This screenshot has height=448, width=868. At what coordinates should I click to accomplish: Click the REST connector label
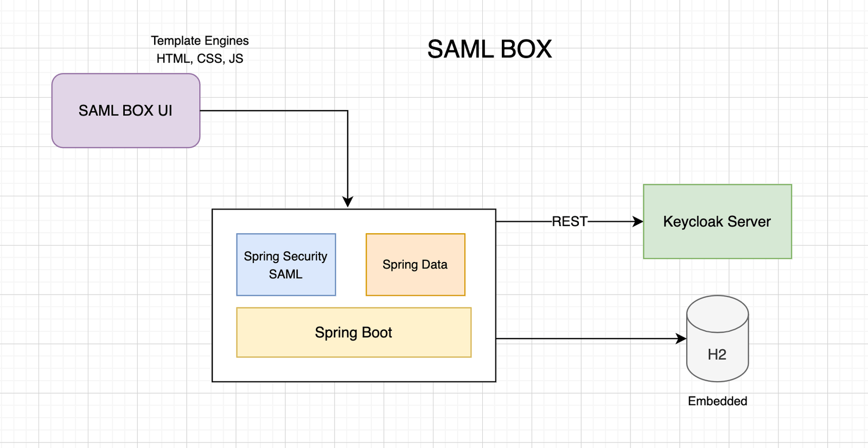[570, 221]
